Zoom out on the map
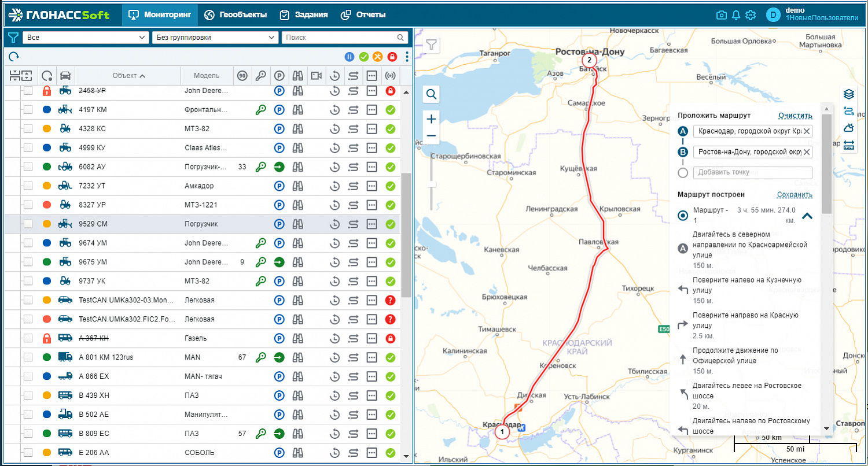The width and height of the screenshot is (868, 466). point(432,136)
